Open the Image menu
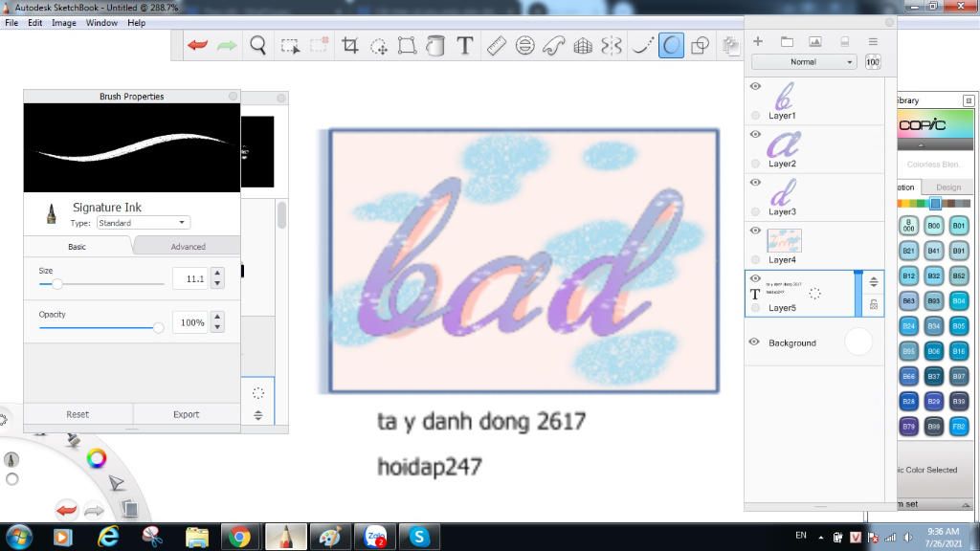This screenshot has height=551, width=980. point(64,23)
